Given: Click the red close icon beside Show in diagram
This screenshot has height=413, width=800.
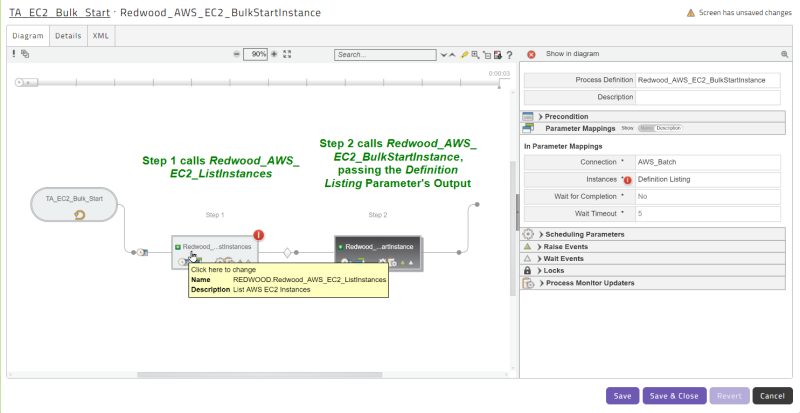Looking at the screenshot, I should [x=531, y=55].
